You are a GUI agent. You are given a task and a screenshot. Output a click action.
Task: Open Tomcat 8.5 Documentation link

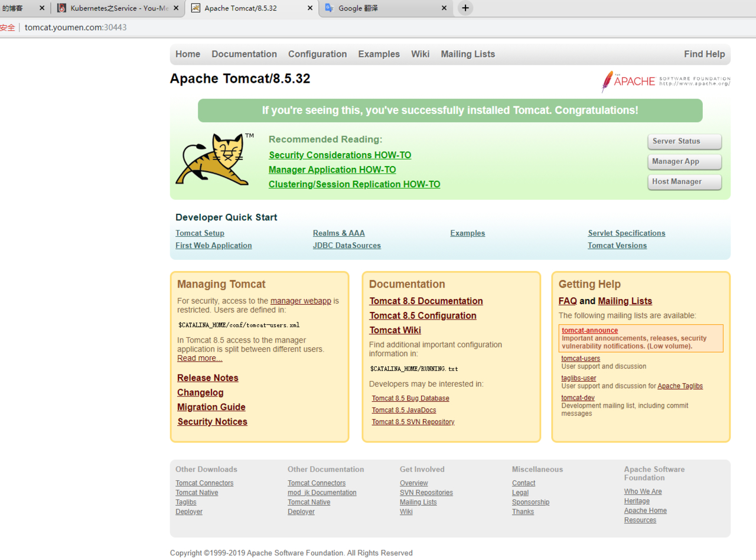pos(426,301)
